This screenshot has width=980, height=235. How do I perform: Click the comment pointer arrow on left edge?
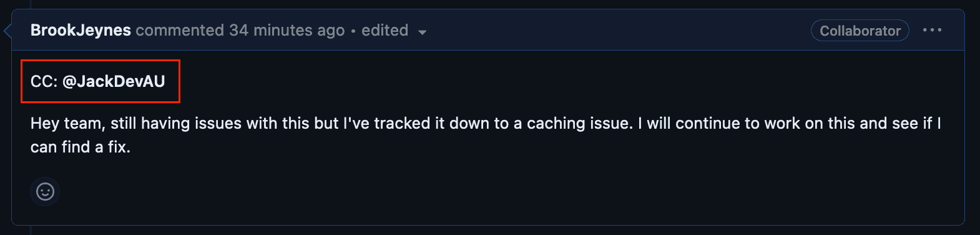coord(7,30)
